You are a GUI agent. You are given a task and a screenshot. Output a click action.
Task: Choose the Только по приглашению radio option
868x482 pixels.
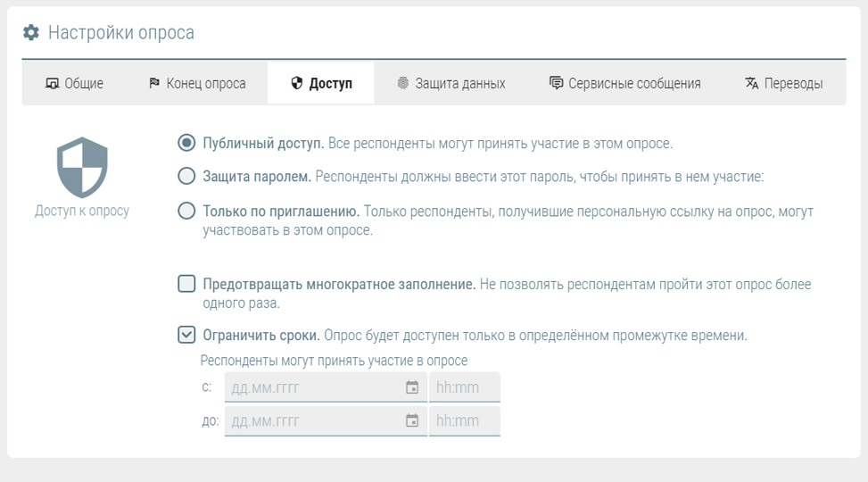pyautogui.click(x=186, y=212)
